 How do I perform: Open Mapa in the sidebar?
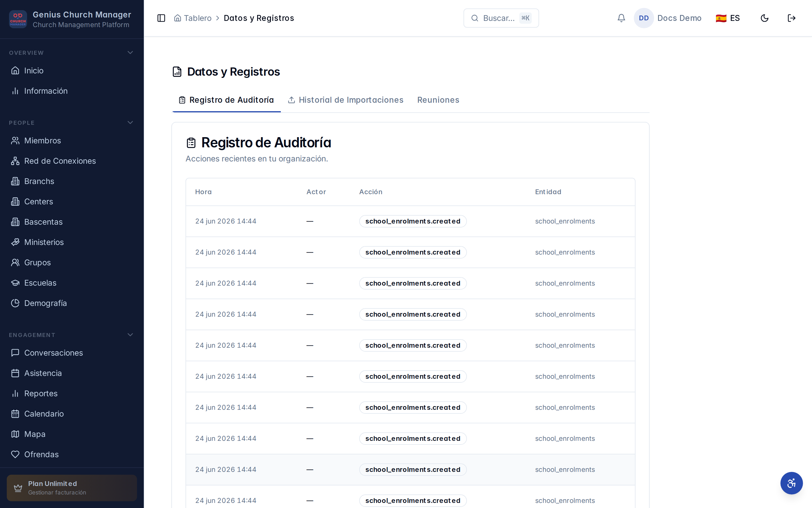[72, 434]
